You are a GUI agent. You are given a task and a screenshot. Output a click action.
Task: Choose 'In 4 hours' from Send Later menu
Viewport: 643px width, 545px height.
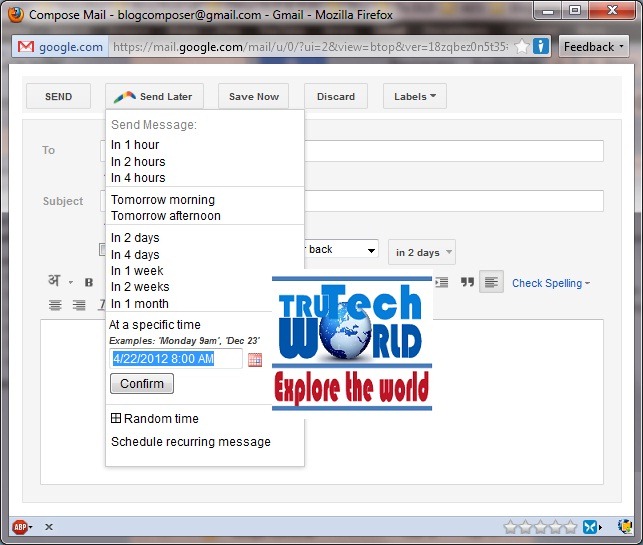tap(138, 178)
